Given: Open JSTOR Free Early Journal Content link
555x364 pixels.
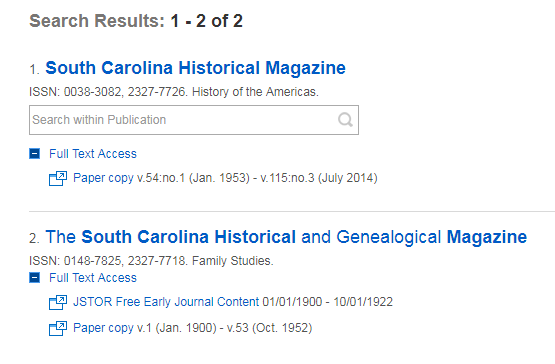Looking at the screenshot, I should pyautogui.click(x=166, y=302).
